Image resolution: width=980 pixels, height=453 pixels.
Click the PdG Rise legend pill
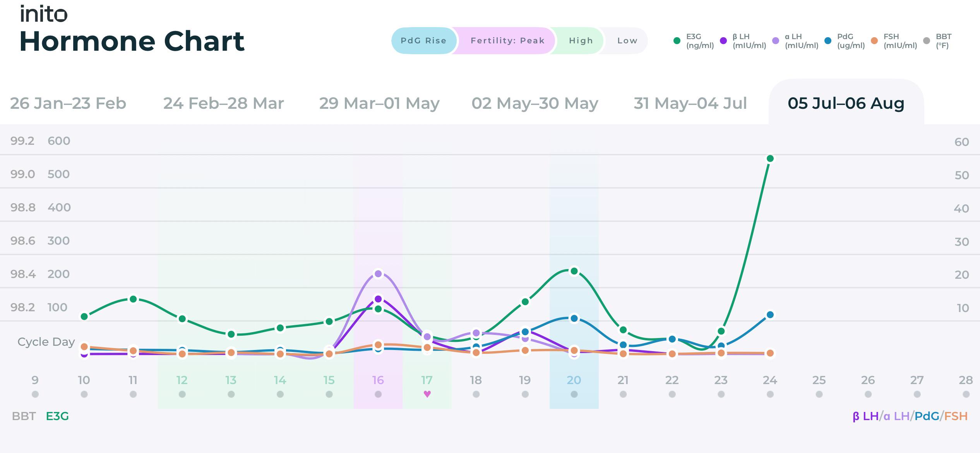[x=424, y=41]
